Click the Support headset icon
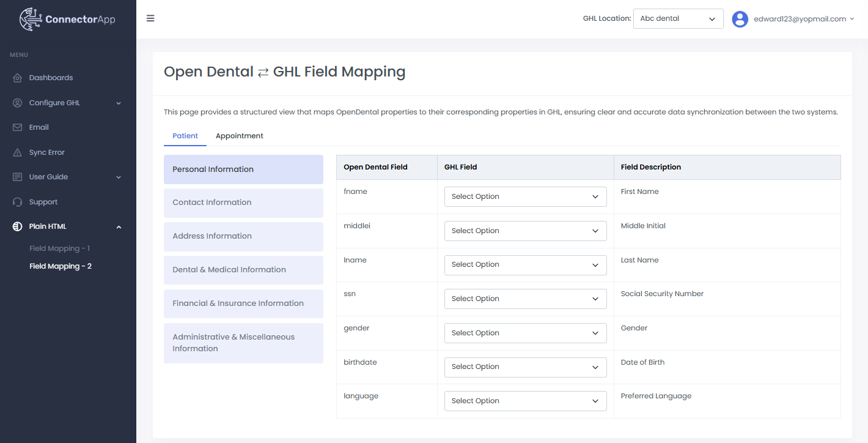The image size is (868, 443). coord(17,202)
